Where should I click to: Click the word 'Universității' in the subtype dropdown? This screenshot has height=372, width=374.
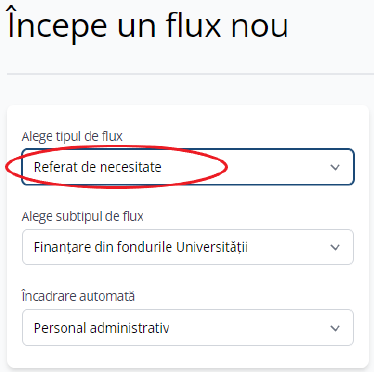[x=212, y=247]
